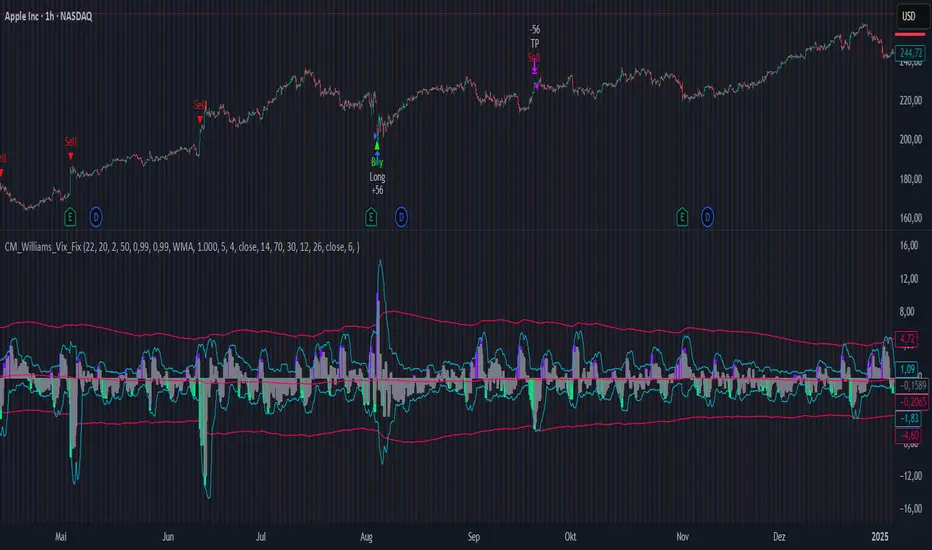Click the indicator value label -4,60
This screenshot has width=932, height=550.
[x=908, y=435]
